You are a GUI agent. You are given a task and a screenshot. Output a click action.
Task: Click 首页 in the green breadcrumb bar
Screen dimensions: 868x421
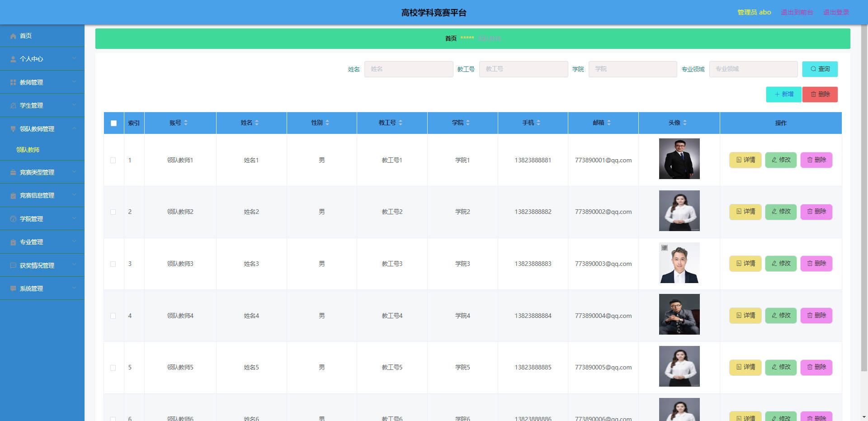(x=451, y=38)
